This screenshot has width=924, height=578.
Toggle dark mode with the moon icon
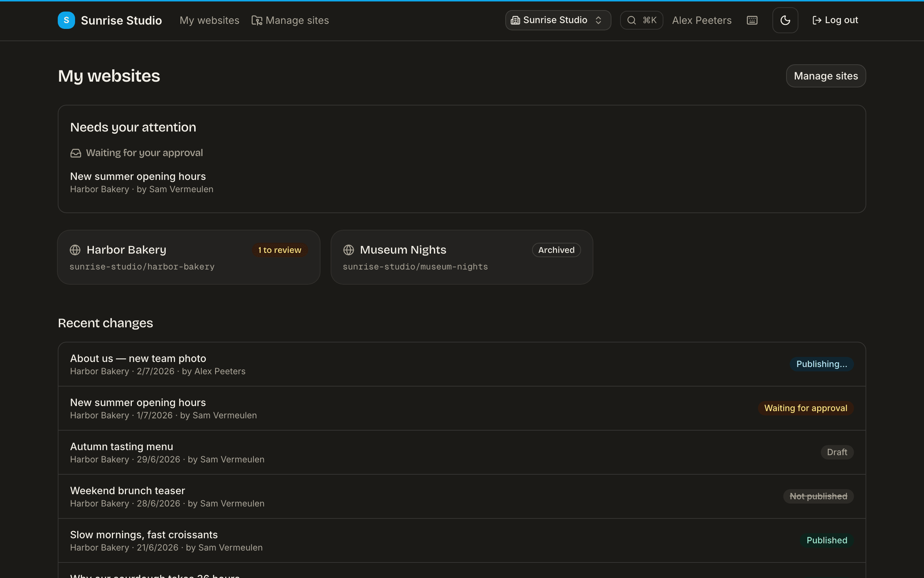pos(785,20)
